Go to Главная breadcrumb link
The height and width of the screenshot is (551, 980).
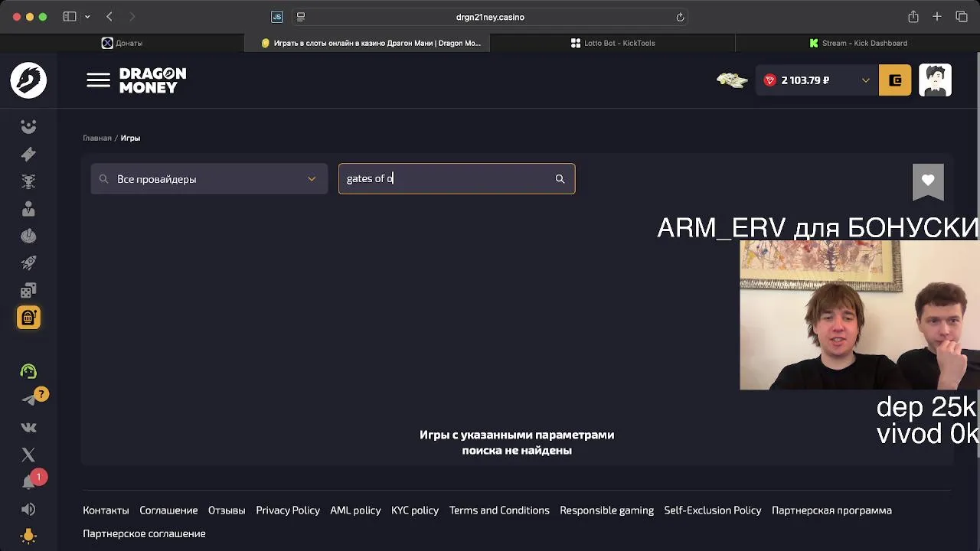point(97,138)
